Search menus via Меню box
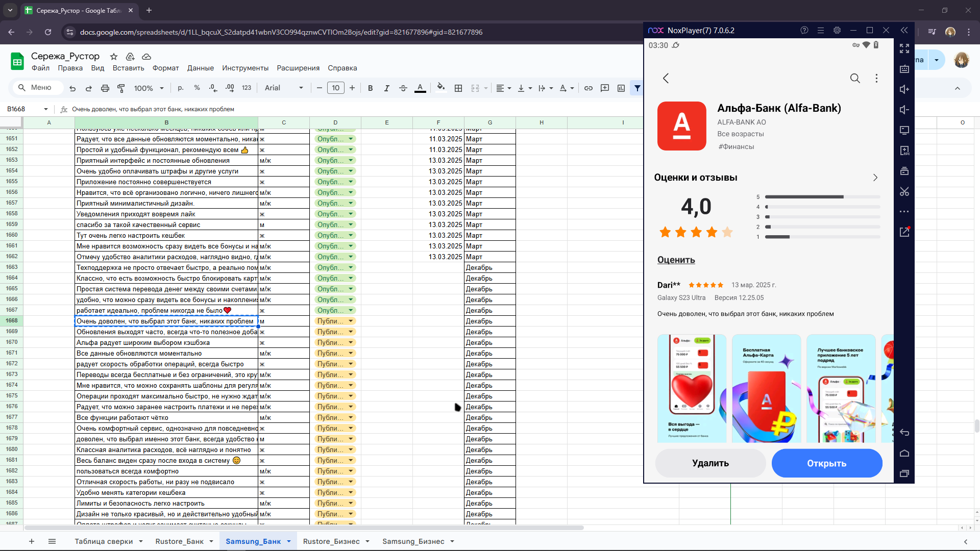980x551 pixels. [x=37, y=88]
